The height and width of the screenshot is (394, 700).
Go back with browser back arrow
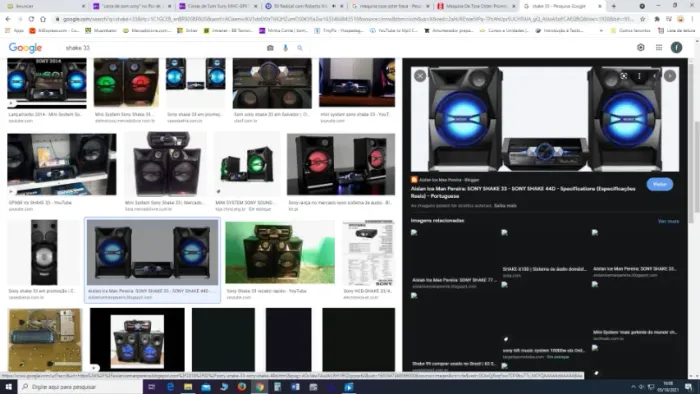(8, 19)
